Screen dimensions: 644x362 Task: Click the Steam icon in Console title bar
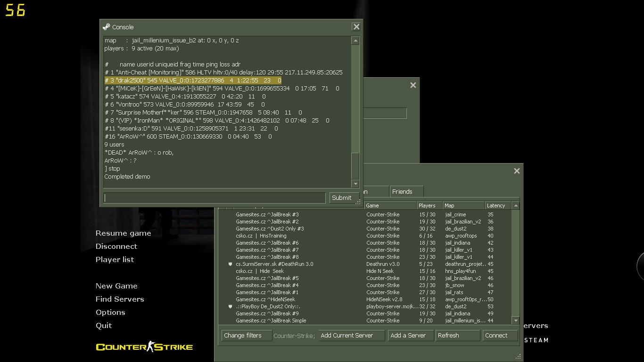coord(107,27)
